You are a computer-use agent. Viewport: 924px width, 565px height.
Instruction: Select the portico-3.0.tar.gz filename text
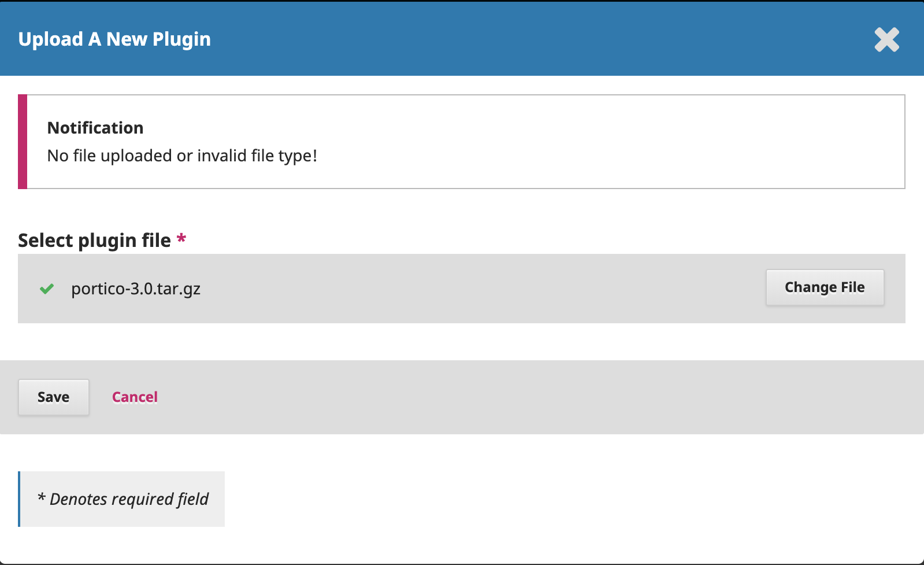click(136, 289)
